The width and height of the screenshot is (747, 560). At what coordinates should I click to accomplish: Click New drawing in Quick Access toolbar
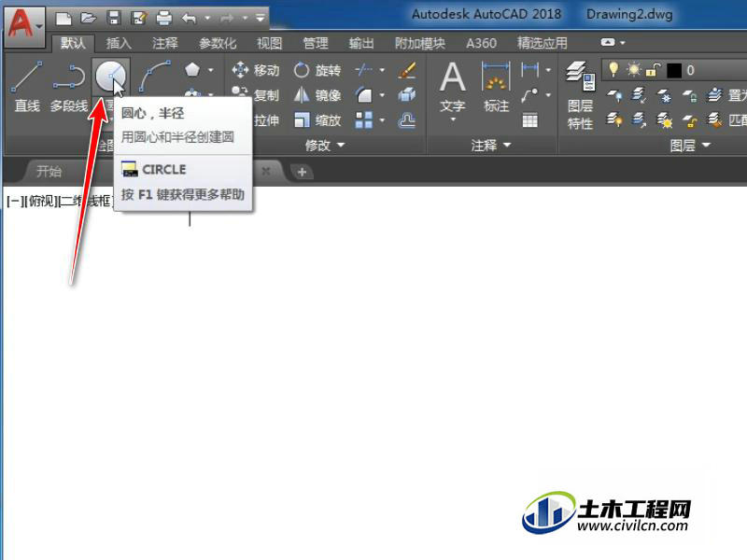63,19
